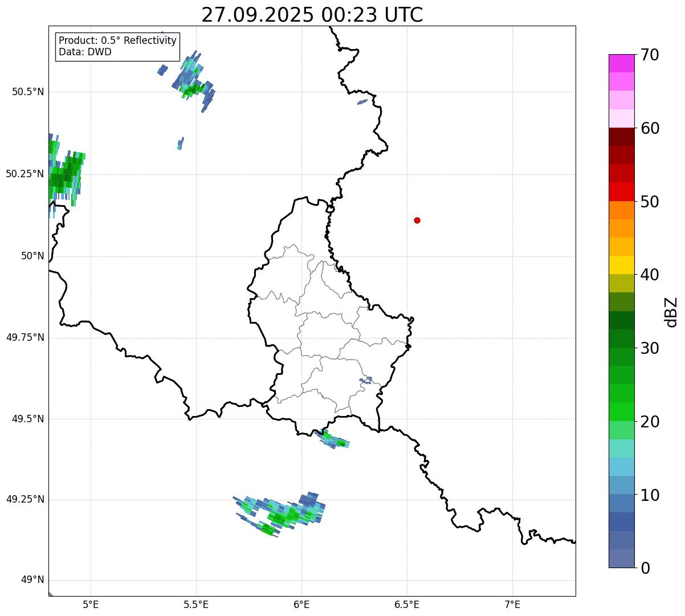This screenshot has width=685, height=616.
Task: Click the 50°N latitude label
Action: tap(32, 256)
